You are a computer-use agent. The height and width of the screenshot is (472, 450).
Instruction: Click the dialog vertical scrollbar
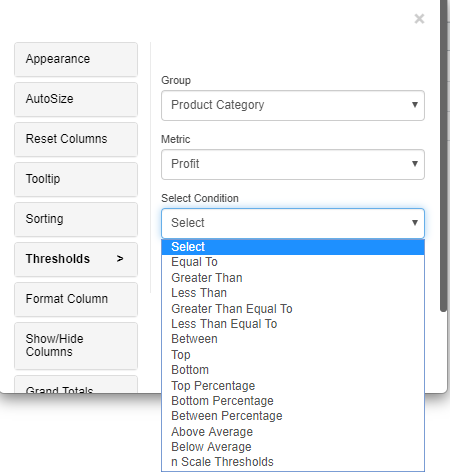443,156
